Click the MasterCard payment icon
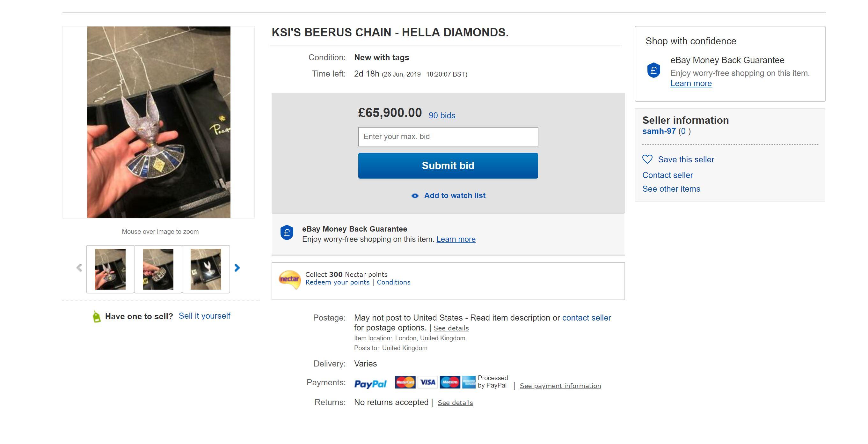 [405, 382]
